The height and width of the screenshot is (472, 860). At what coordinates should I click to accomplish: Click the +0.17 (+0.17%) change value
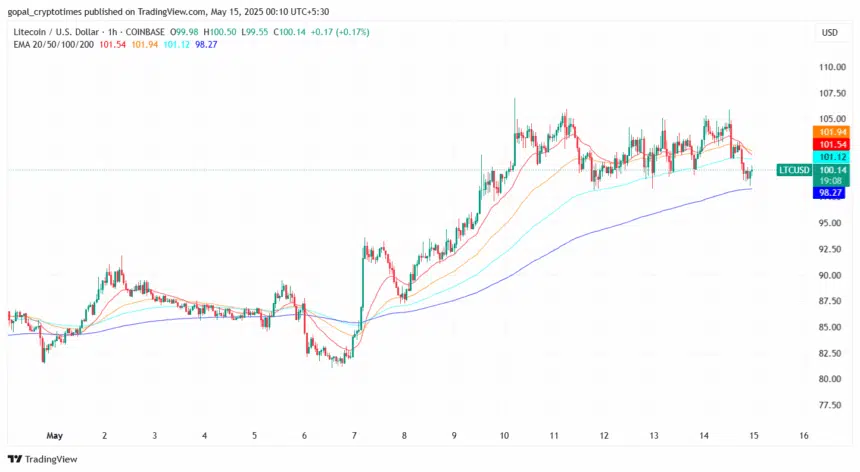click(x=340, y=32)
